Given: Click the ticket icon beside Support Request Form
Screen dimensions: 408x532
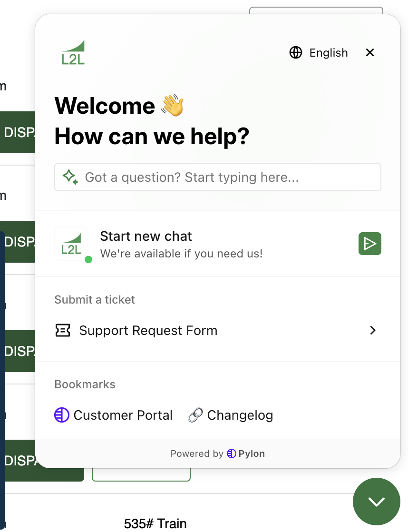Looking at the screenshot, I should tap(63, 330).
